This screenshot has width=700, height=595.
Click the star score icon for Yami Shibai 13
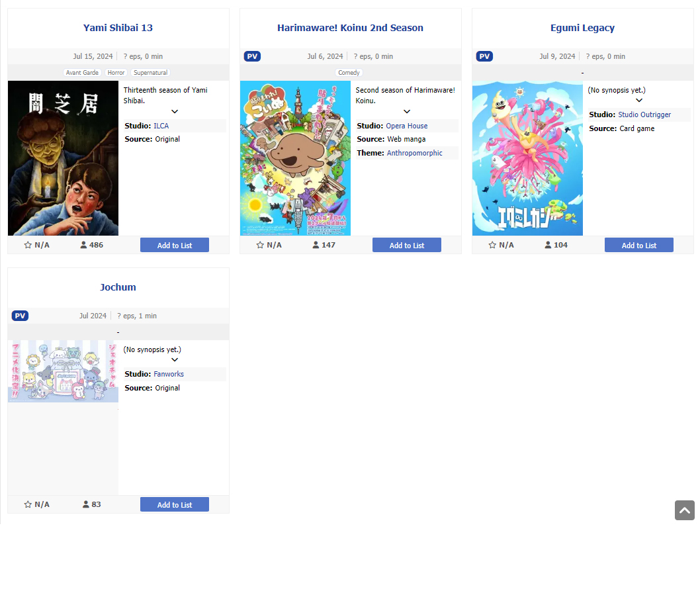coord(28,245)
